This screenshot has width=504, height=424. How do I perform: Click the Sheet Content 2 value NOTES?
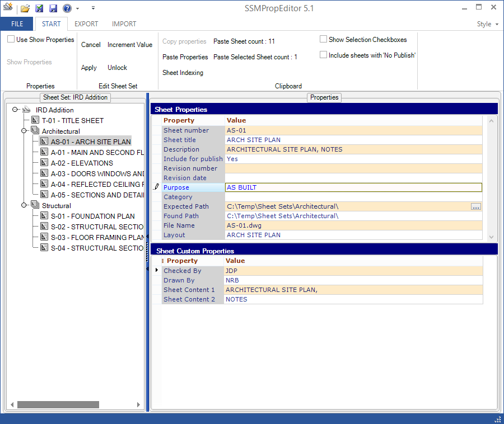pyautogui.click(x=353, y=299)
